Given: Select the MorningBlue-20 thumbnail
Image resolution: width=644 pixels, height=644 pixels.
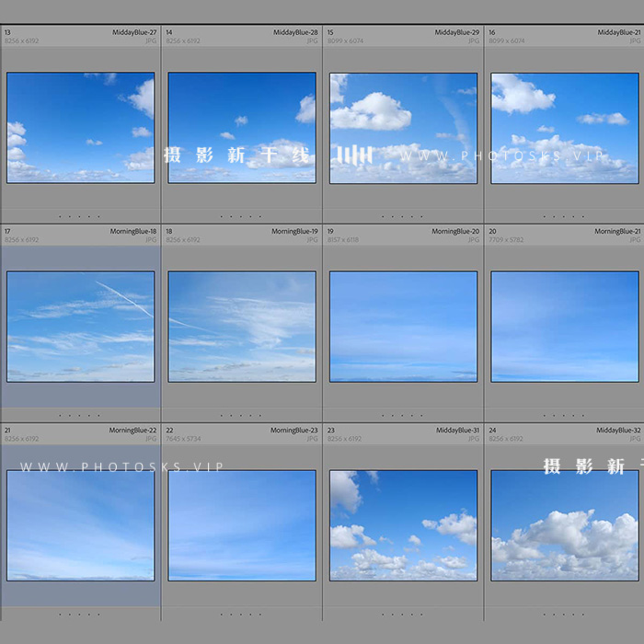Looking at the screenshot, I should pos(403,327).
